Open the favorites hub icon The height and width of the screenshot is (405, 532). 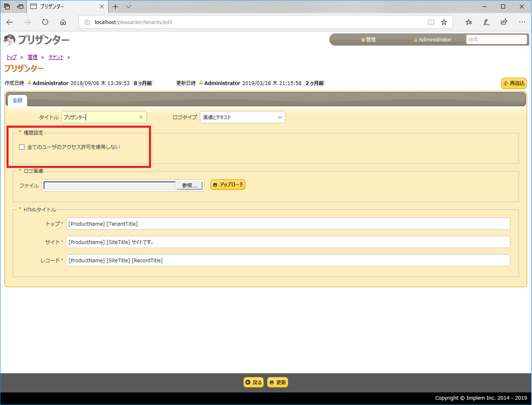click(469, 22)
